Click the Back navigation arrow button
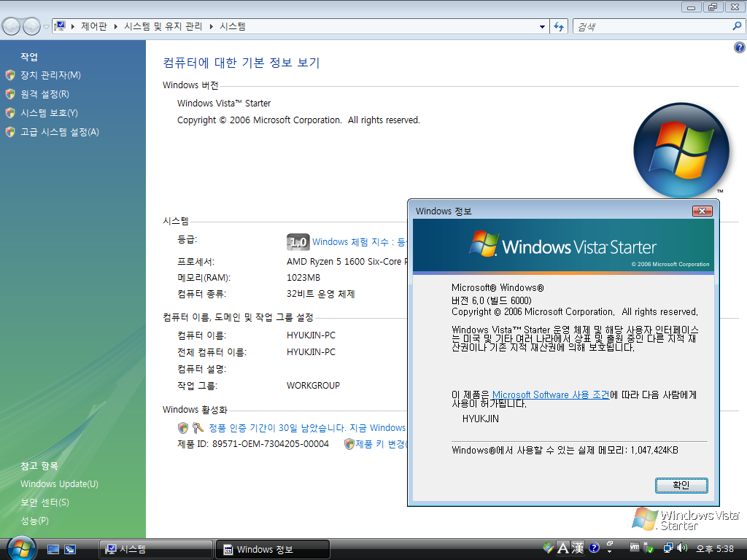Screen dimensions: 747x560 click(11, 27)
